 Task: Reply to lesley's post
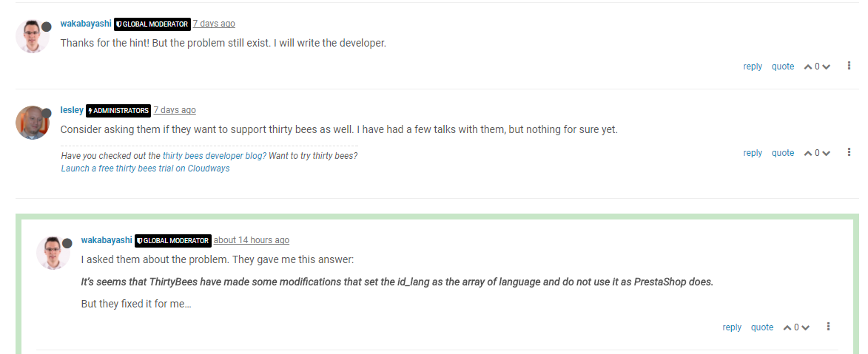(753, 153)
